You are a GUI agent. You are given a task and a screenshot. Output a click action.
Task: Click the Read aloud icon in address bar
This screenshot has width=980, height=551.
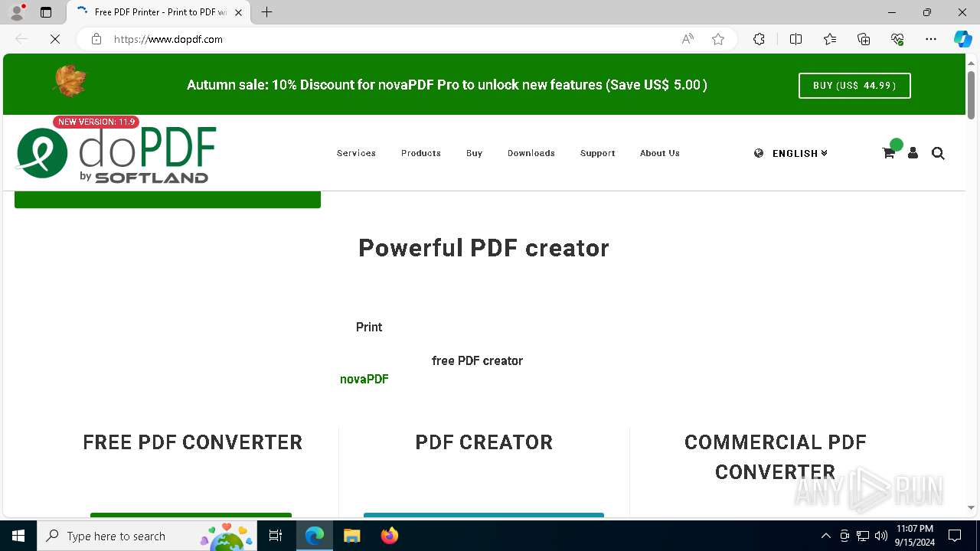point(688,39)
